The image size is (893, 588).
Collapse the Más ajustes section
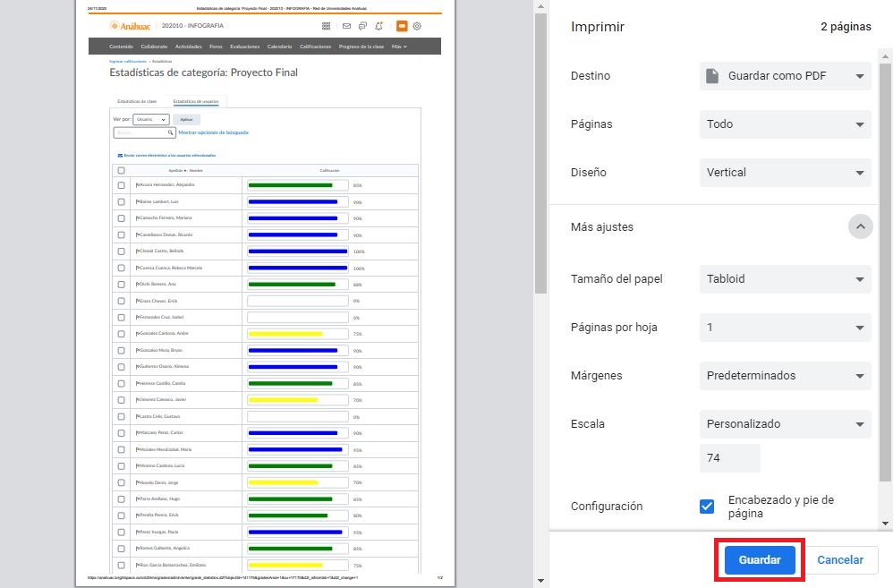[x=859, y=227]
